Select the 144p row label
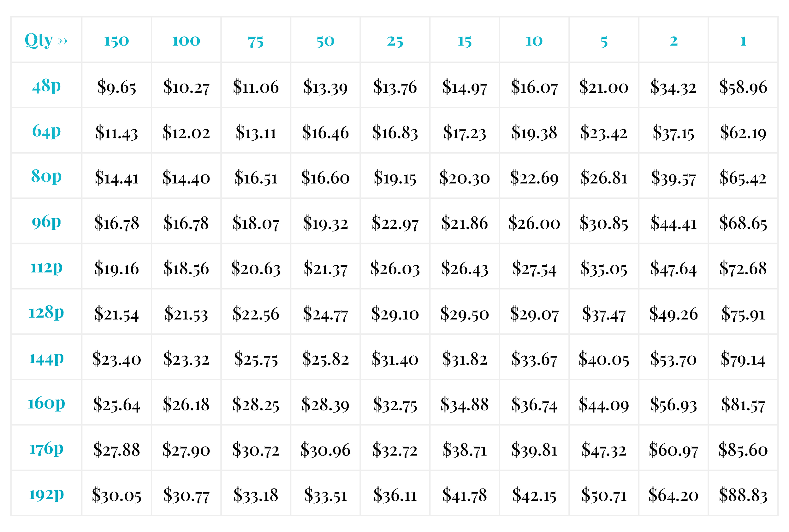The image size is (789, 532). point(46,358)
